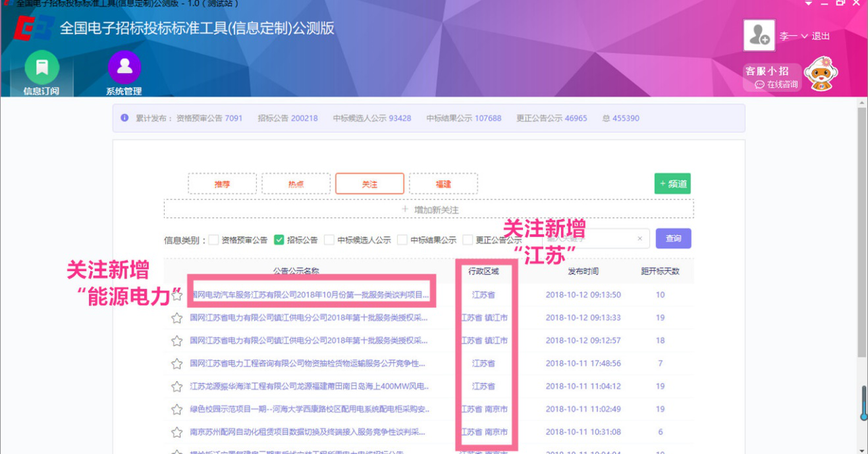Open the 09:13:33 镇江供电分公司 announcement link
Viewport: 868px width, 454px height.
(309, 318)
